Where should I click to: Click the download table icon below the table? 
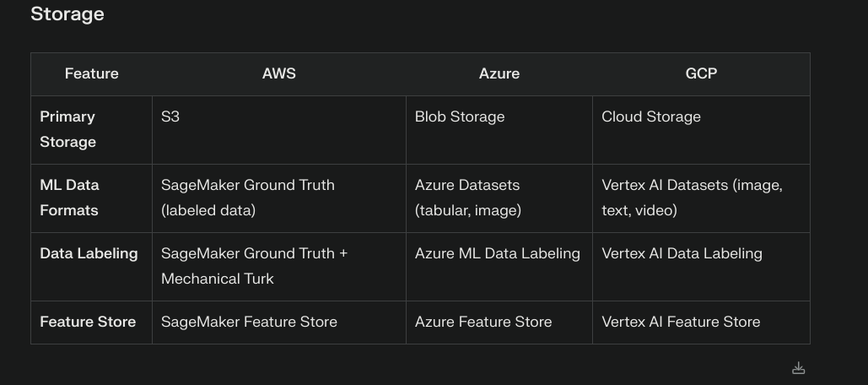[x=798, y=368]
